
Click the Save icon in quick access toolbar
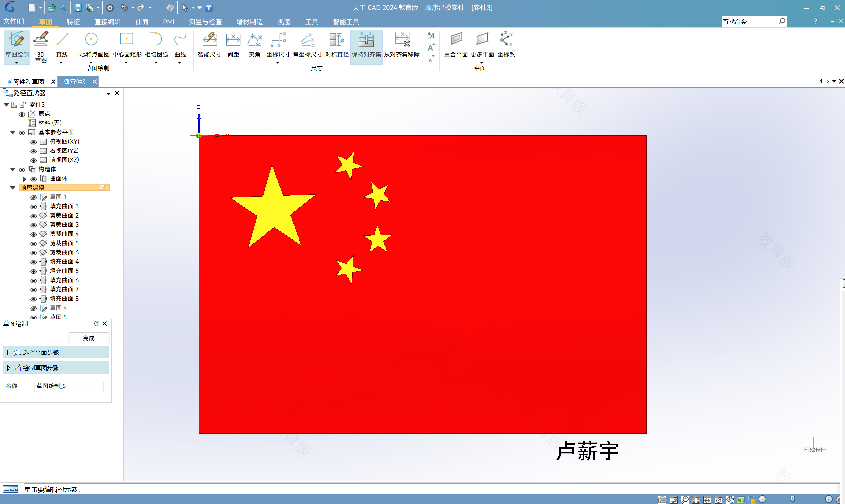click(x=78, y=8)
